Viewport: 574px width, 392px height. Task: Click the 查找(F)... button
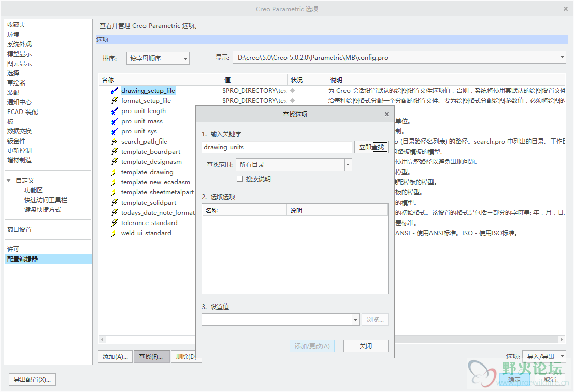click(x=151, y=356)
